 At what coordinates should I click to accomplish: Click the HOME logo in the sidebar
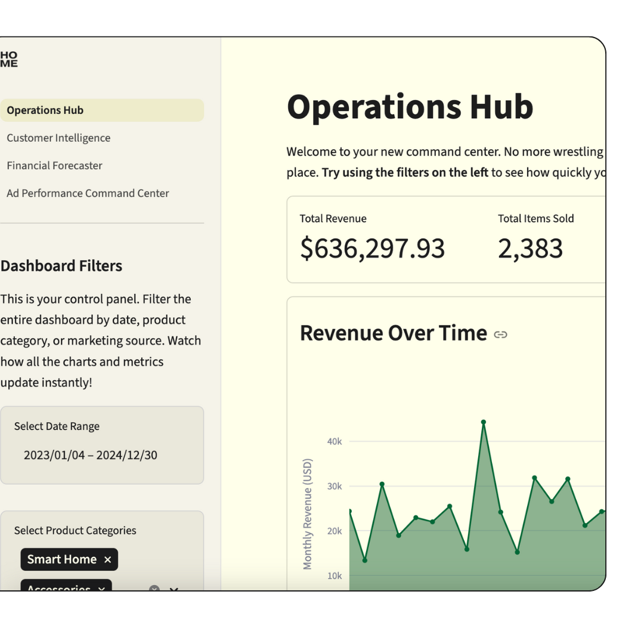(x=8, y=59)
